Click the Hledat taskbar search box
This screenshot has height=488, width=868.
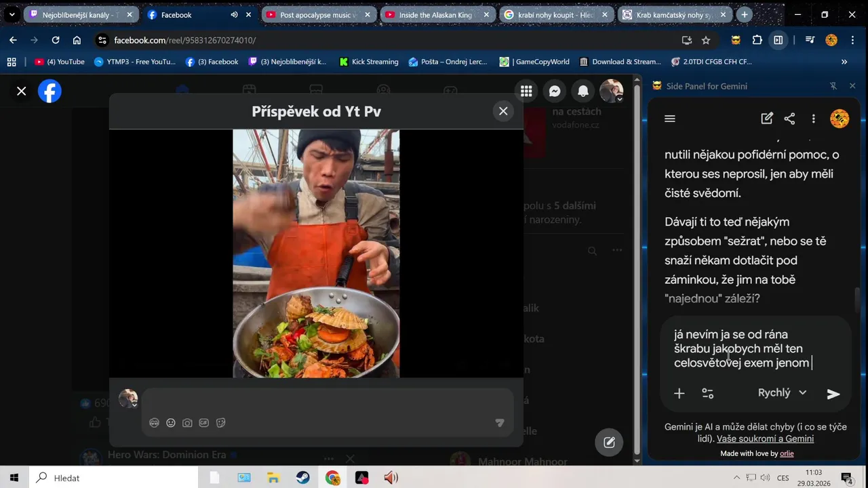pyautogui.click(x=113, y=478)
